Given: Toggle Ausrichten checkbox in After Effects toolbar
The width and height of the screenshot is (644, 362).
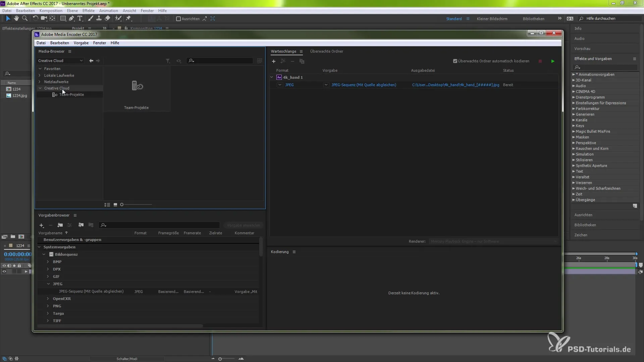Looking at the screenshot, I should [x=178, y=19].
